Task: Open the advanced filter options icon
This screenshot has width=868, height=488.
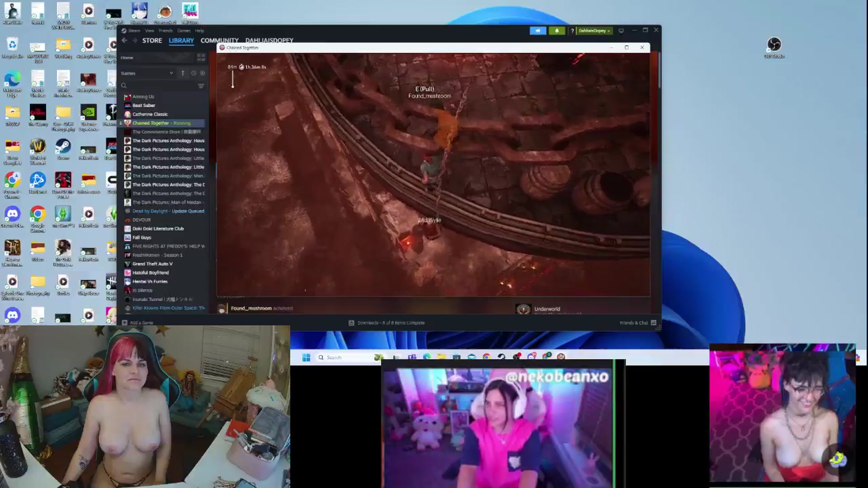Action: click(x=201, y=86)
